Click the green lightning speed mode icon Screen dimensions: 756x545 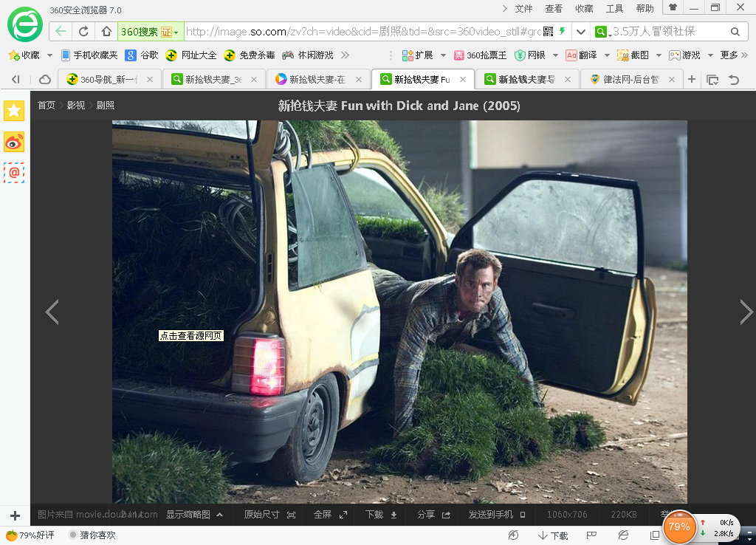coord(562,31)
